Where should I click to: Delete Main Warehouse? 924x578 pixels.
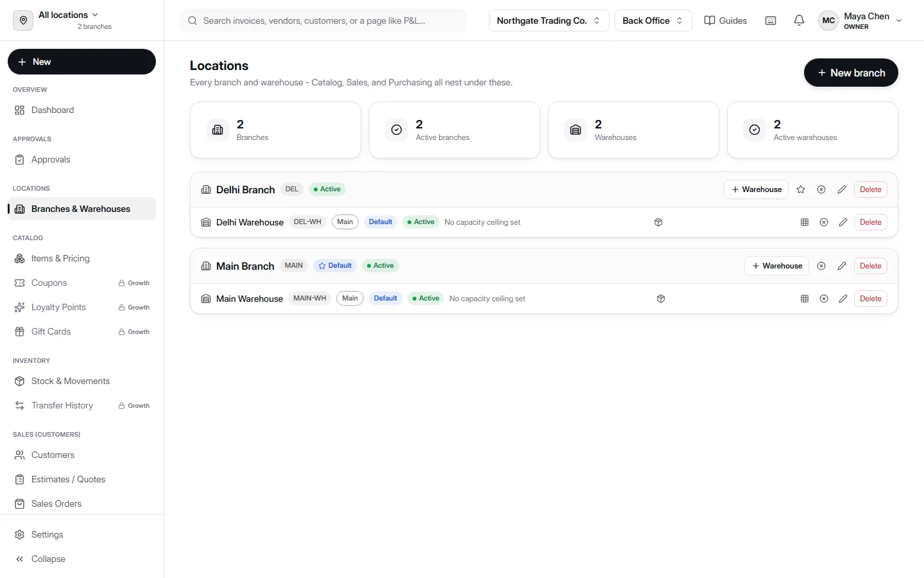point(871,299)
